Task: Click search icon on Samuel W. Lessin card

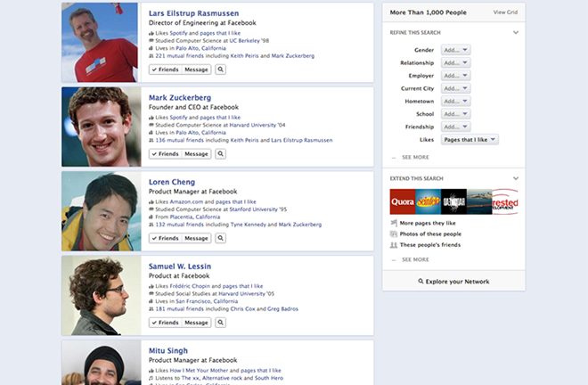Action: 221,323
